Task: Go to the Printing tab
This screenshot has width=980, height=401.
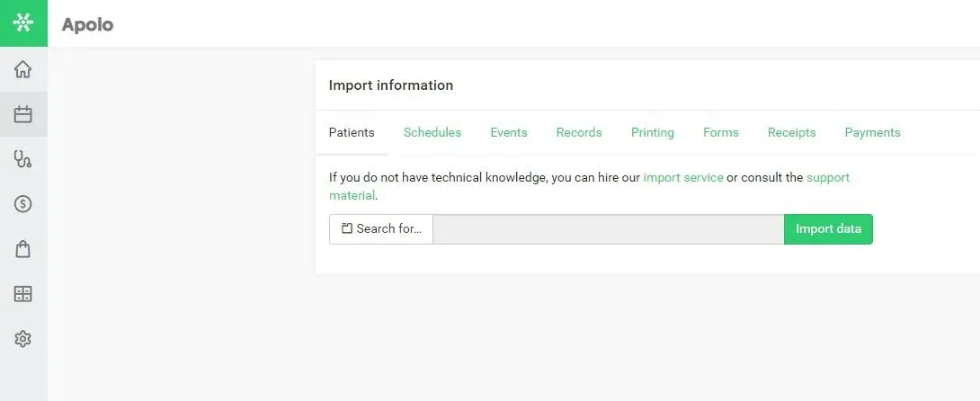Action: 653,132
